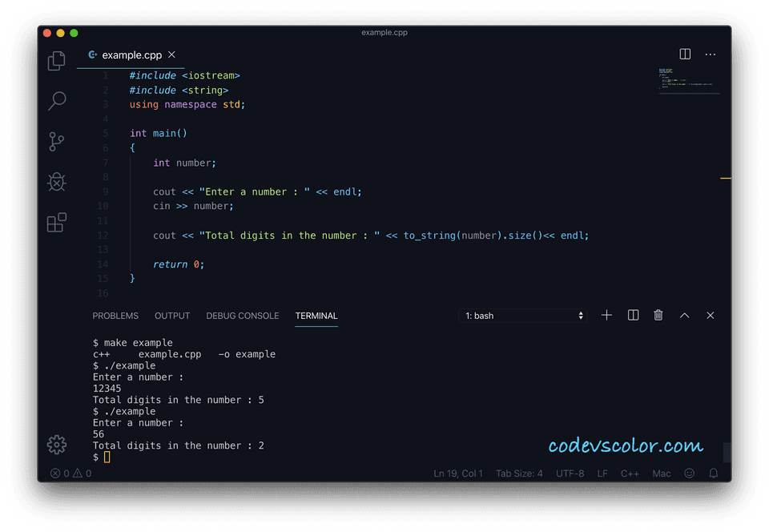The width and height of the screenshot is (769, 532).
Task: Open the Explorer view icon
Action: [x=56, y=61]
